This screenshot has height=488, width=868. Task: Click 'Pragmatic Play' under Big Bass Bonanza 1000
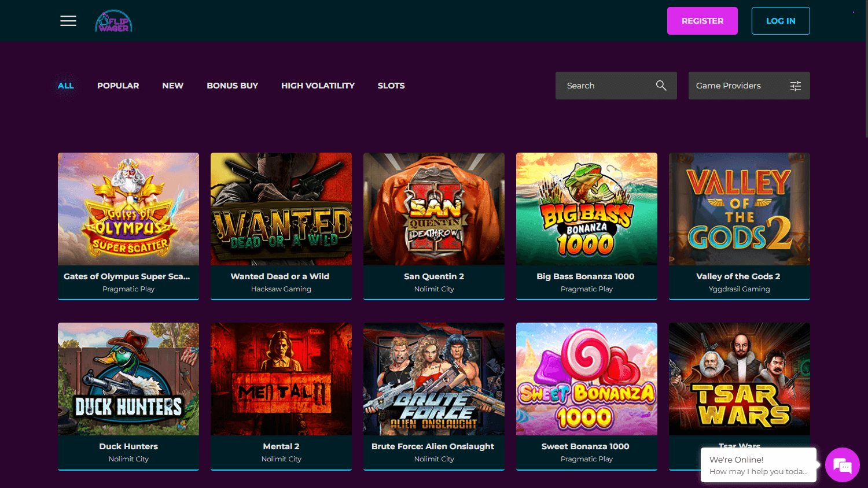tap(587, 289)
